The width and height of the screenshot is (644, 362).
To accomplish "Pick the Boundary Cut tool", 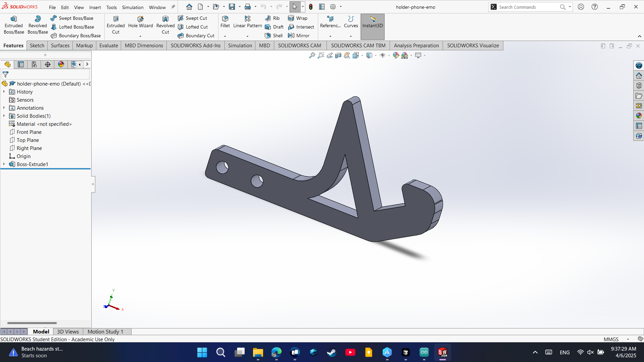I will [x=196, y=36].
